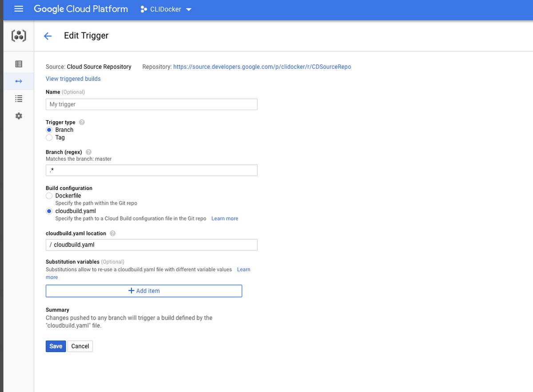Screen dimensions: 533x392
Task: Save the trigger
Action: click(56, 346)
